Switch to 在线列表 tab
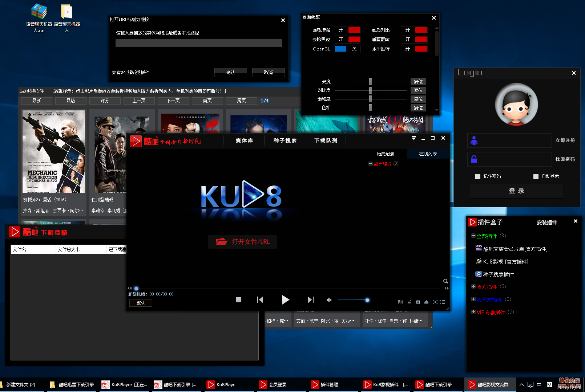Viewport: 585px width, 392px height. click(428, 154)
